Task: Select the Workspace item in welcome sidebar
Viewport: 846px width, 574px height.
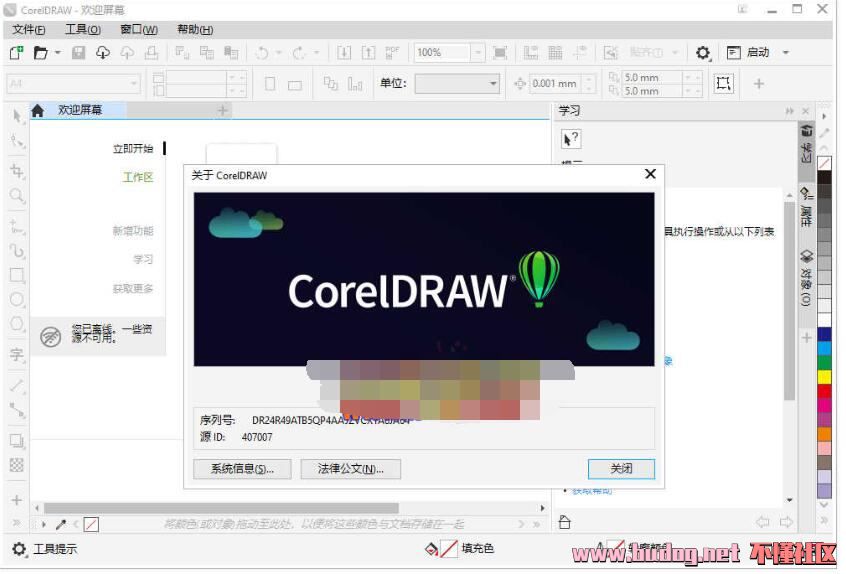Action: click(138, 177)
